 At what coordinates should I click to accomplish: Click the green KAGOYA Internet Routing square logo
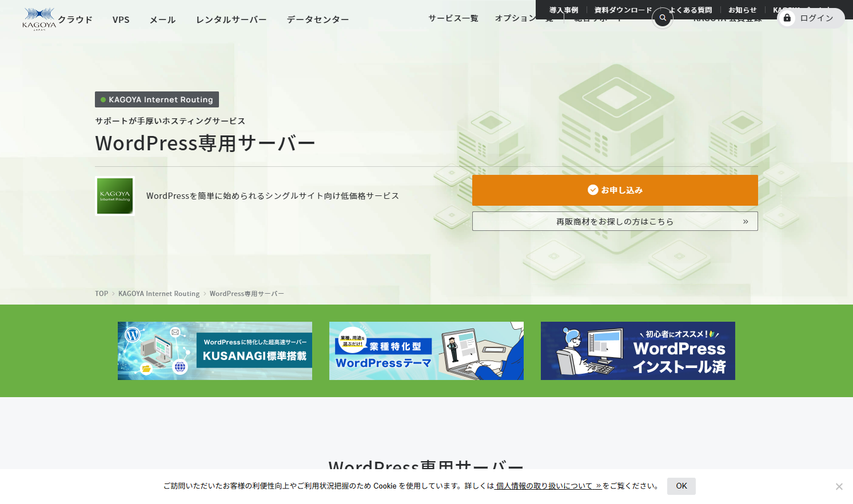[x=115, y=196]
